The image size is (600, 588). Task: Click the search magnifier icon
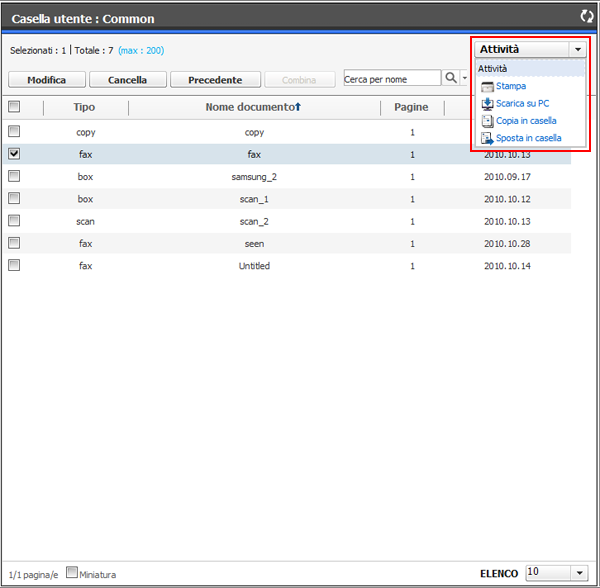click(x=451, y=78)
